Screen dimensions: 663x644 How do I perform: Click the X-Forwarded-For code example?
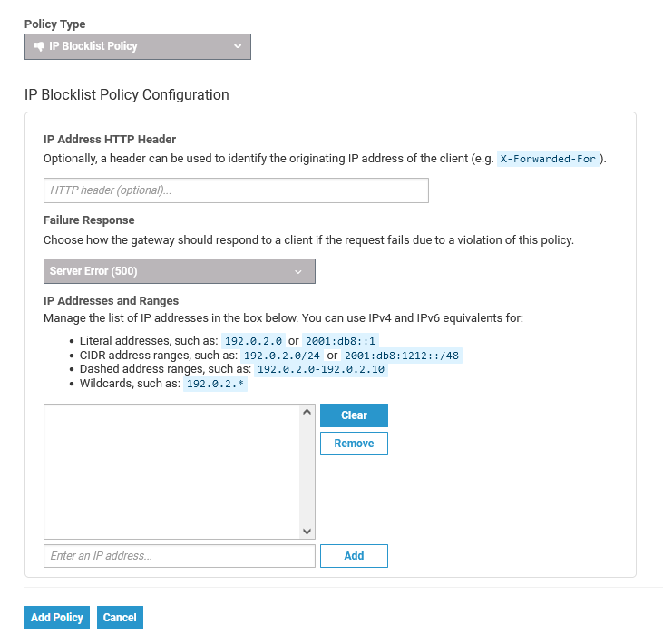click(x=548, y=159)
